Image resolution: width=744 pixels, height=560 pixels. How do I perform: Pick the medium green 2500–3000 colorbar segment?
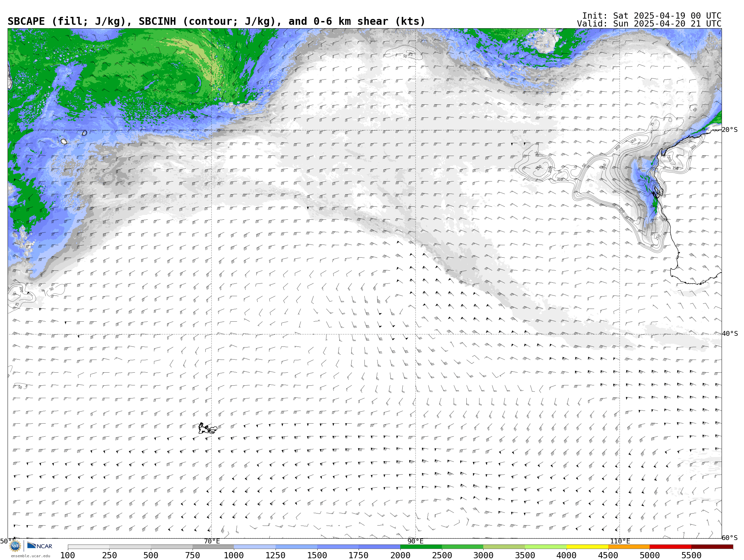tap(463, 547)
